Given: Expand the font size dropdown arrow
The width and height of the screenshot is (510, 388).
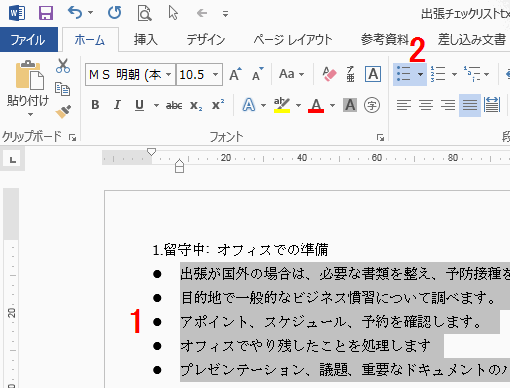Looking at the screenshot, I should [x=216, y=74].
